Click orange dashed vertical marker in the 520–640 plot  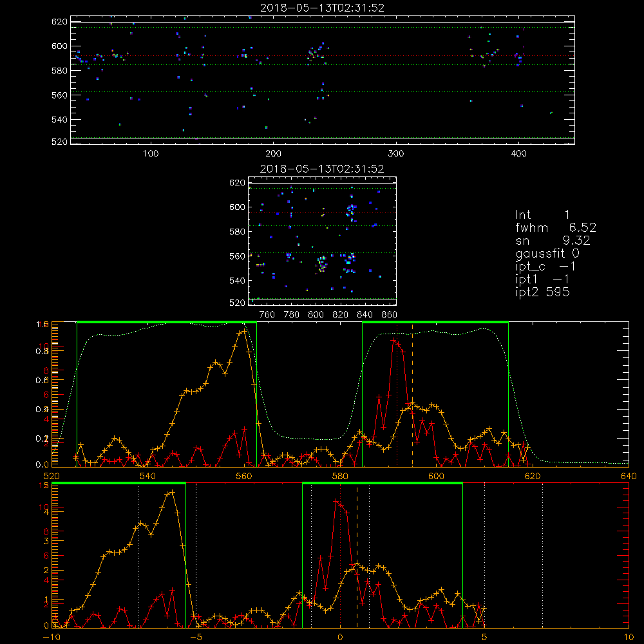point(412,394)
